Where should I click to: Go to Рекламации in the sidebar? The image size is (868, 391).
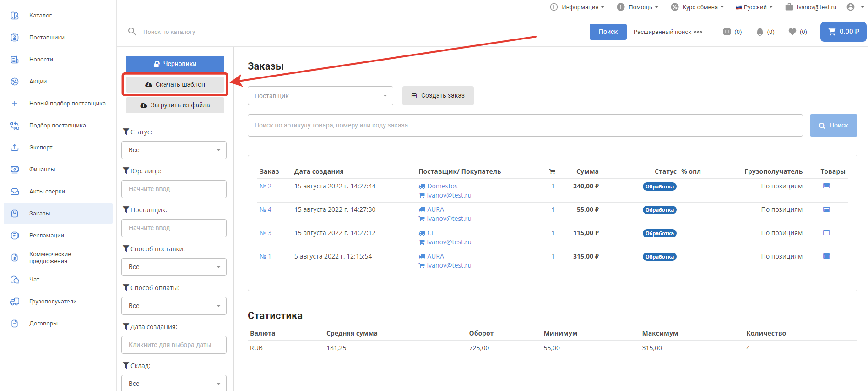point(46,236)
